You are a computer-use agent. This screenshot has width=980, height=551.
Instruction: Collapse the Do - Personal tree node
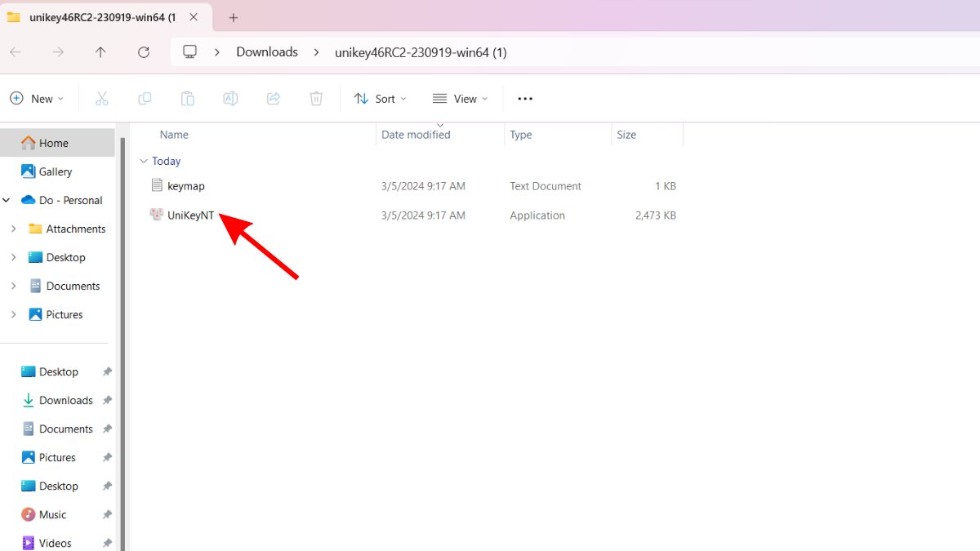[7, 200]
